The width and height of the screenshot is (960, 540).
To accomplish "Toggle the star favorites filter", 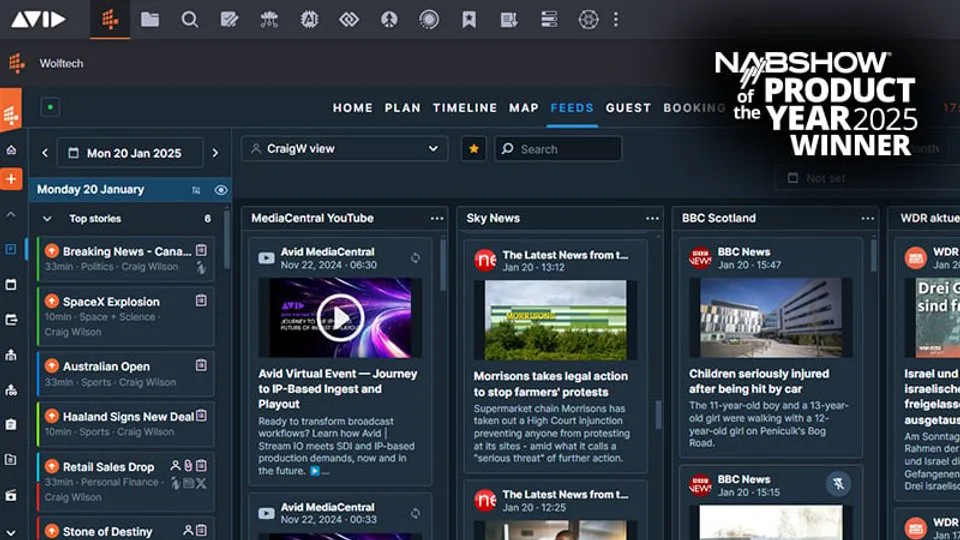I will pos(473,149).
